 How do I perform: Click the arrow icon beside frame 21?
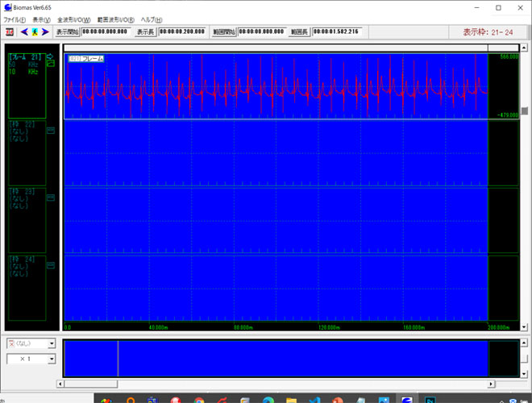(x=50, y=56)
